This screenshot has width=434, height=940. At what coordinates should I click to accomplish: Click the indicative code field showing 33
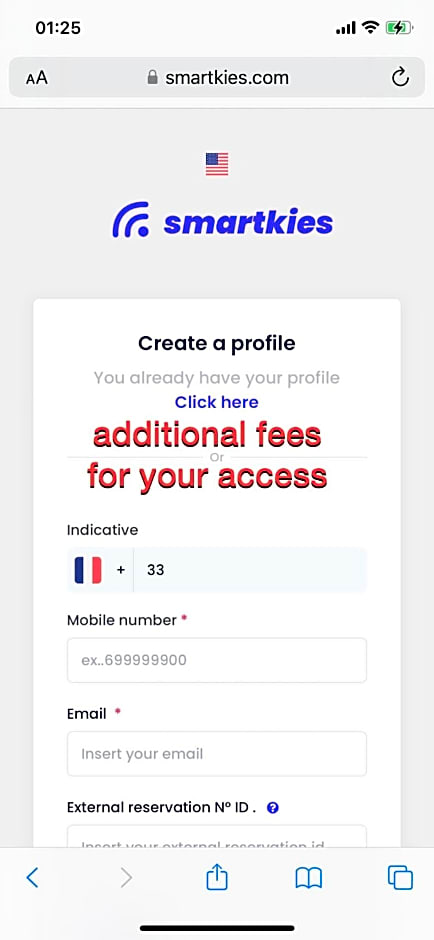click(250, 570)
